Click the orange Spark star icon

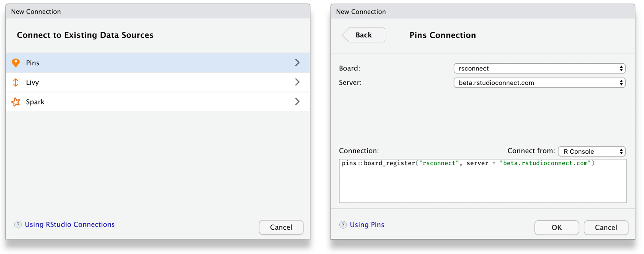click(16, 102)
